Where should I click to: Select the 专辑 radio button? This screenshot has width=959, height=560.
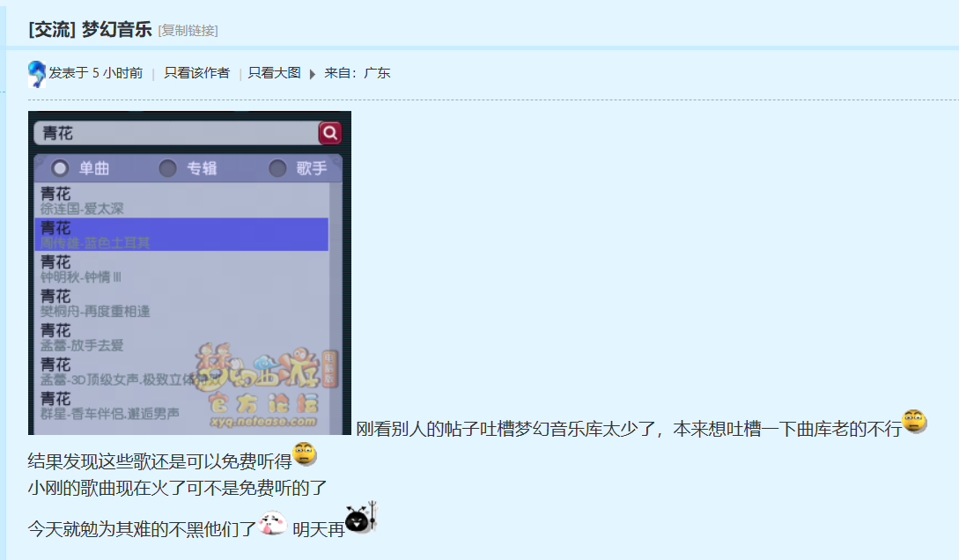[167, 168]
